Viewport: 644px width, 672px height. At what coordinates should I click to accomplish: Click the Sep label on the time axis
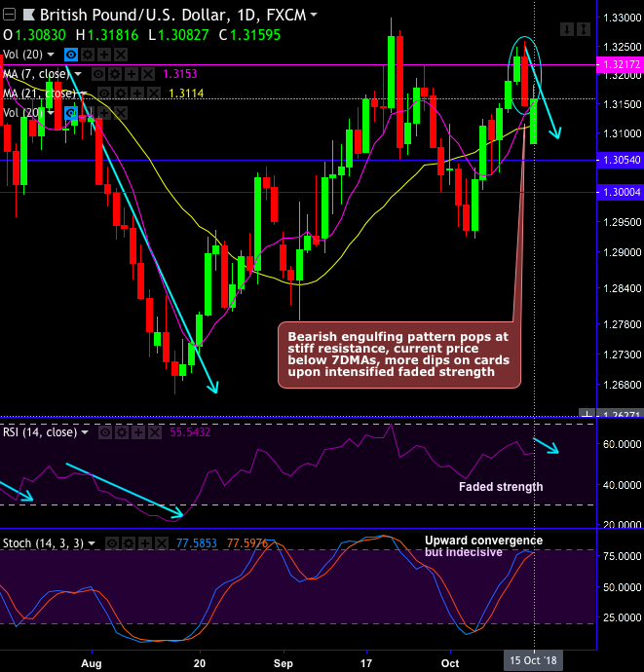coord(283,663)
